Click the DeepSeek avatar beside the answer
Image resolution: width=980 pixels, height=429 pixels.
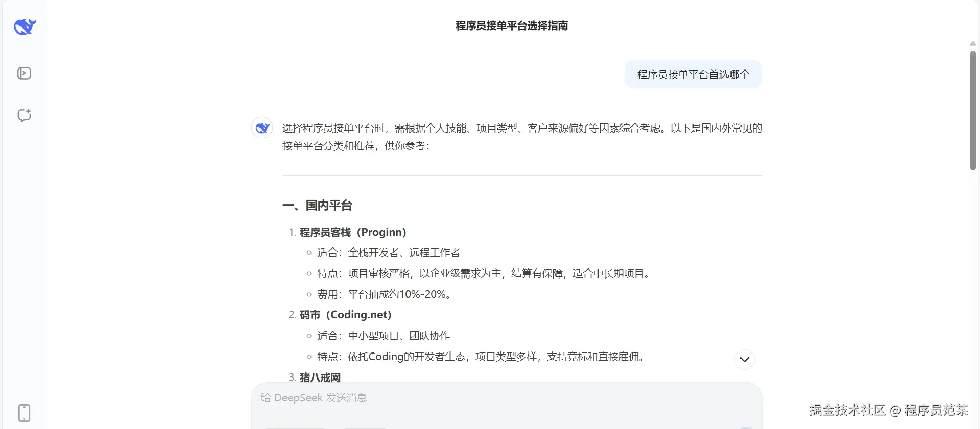click(262, 128)
